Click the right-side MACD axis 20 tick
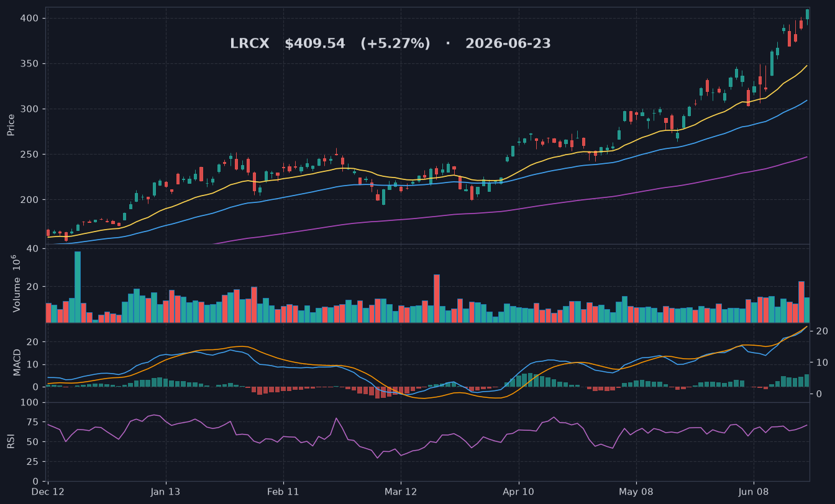The image size is (835, 504). pyautogui.click(x=821, y=331)
